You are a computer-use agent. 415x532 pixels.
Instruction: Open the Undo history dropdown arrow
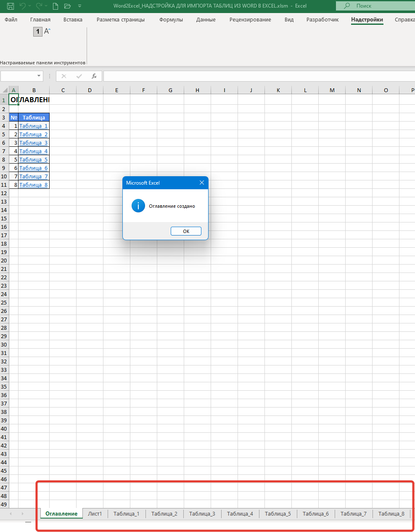pyautogui.click(x=30, y=6)
